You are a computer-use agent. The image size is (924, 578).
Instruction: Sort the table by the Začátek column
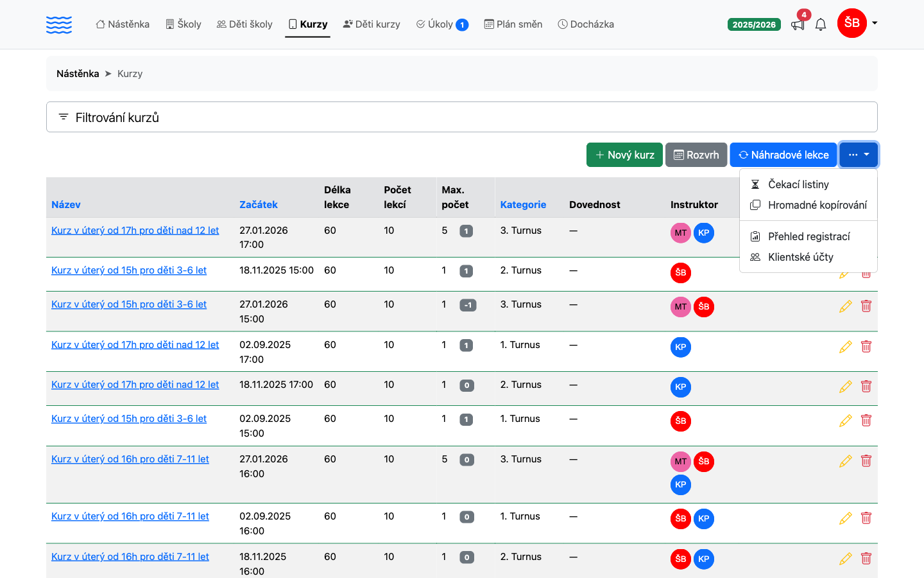click(259, 204)
